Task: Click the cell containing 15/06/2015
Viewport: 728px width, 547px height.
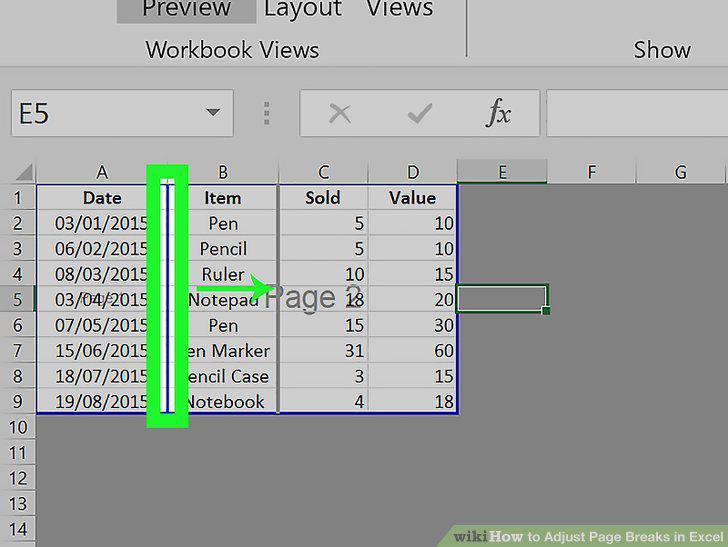Action: (102, 351)
